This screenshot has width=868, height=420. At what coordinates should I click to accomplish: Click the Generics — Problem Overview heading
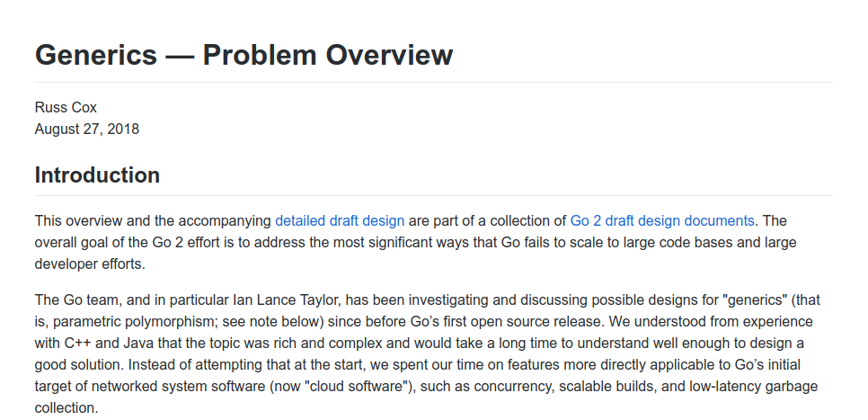(244, 55)
